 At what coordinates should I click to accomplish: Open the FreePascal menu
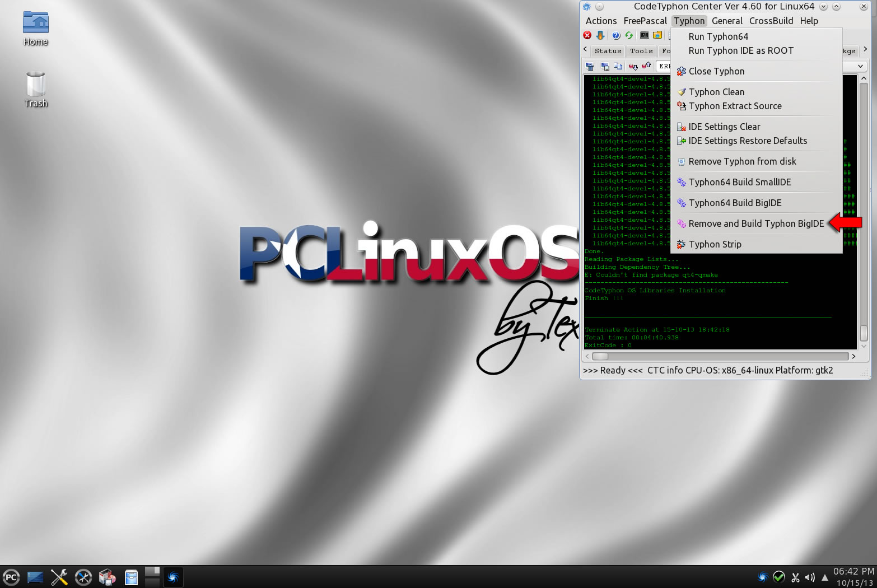tap(645, 21)
